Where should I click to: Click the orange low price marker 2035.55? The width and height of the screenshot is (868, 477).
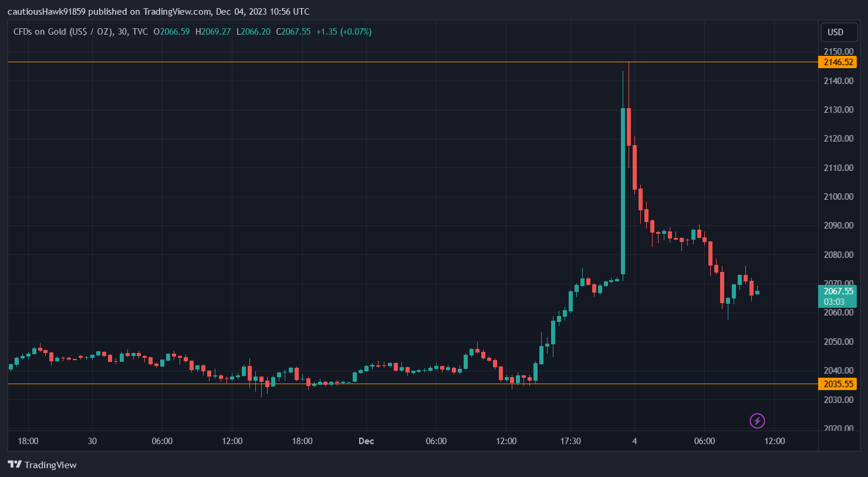838,384
